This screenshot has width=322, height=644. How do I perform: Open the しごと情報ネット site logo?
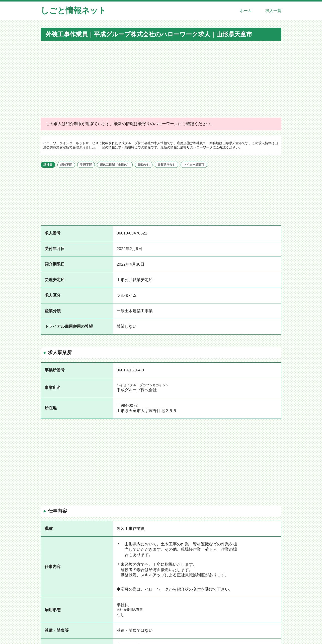(73, 11)
